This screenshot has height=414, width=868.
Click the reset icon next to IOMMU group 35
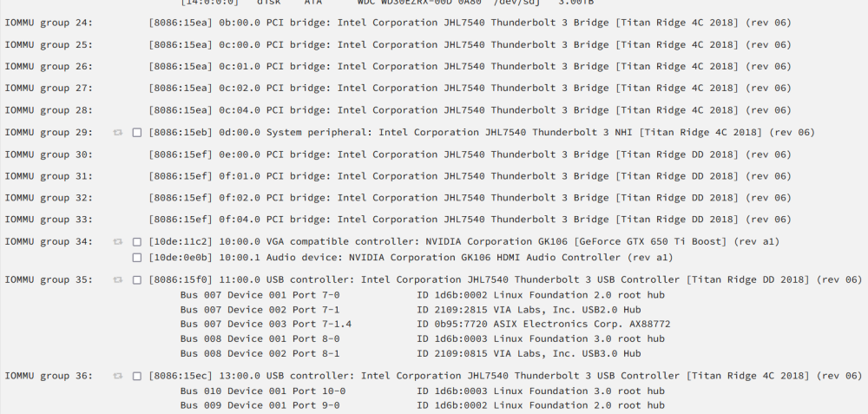(x=118, y=280)
